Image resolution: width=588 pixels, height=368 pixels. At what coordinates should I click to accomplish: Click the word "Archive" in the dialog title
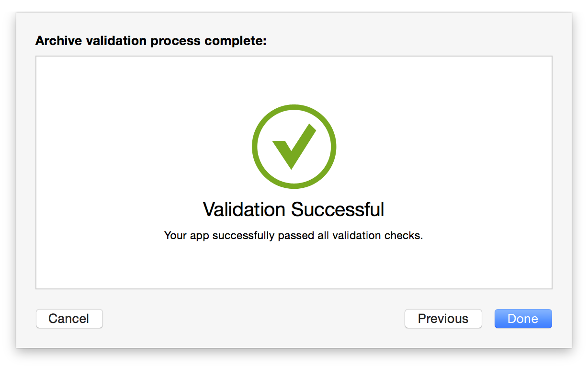click(x=58, y=41)
